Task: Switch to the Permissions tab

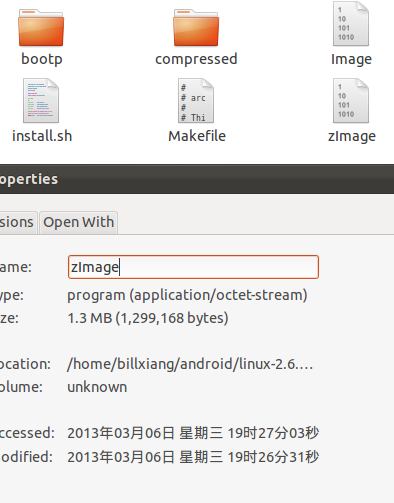Action: [x=17, y=222]
